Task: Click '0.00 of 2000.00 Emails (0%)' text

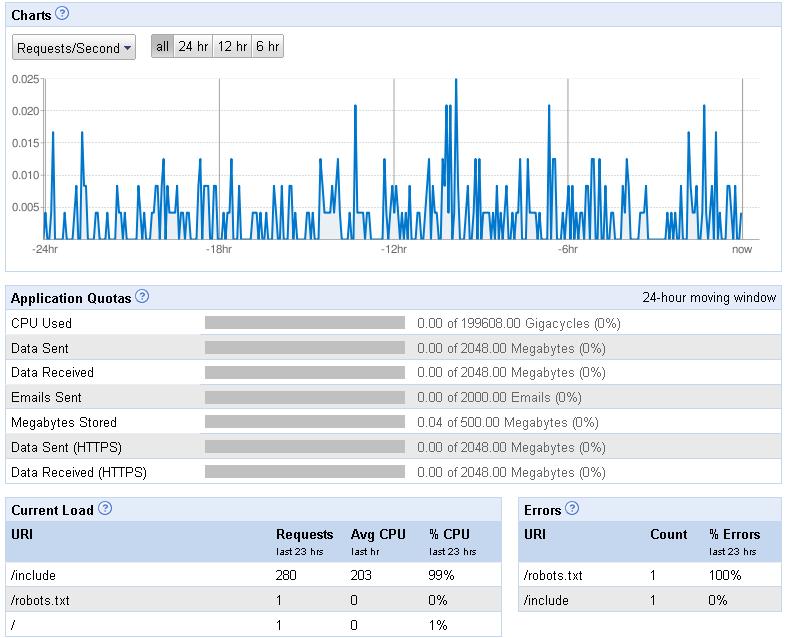Action: pyautogui.click(x=499, y=397)
